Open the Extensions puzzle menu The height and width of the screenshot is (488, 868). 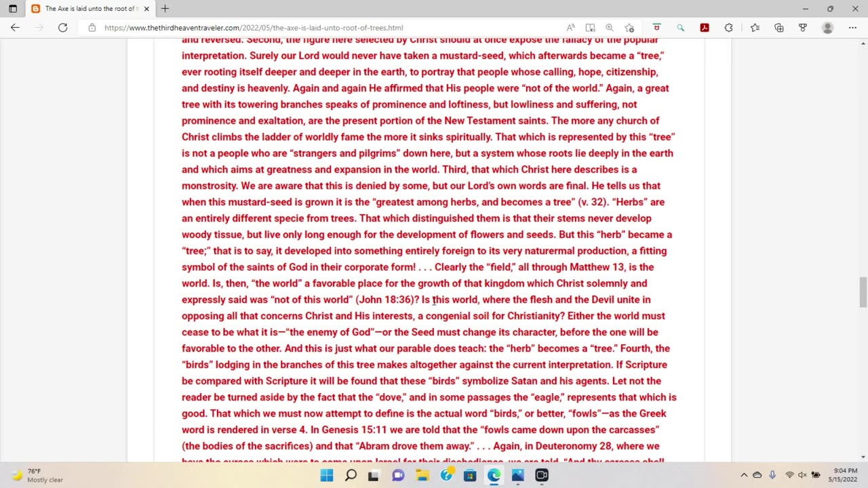pyautogui.click(x=728, y=28)
